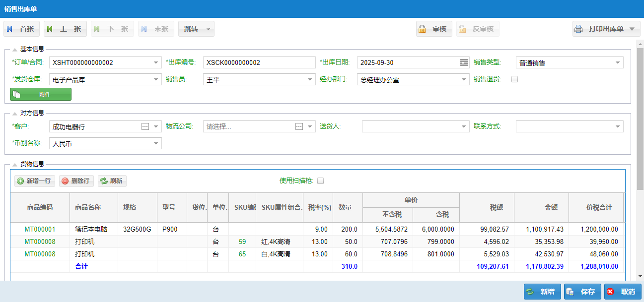Open customer lookup ellipsis for 客户
The image size is (644, 302).
pos(145,127)
